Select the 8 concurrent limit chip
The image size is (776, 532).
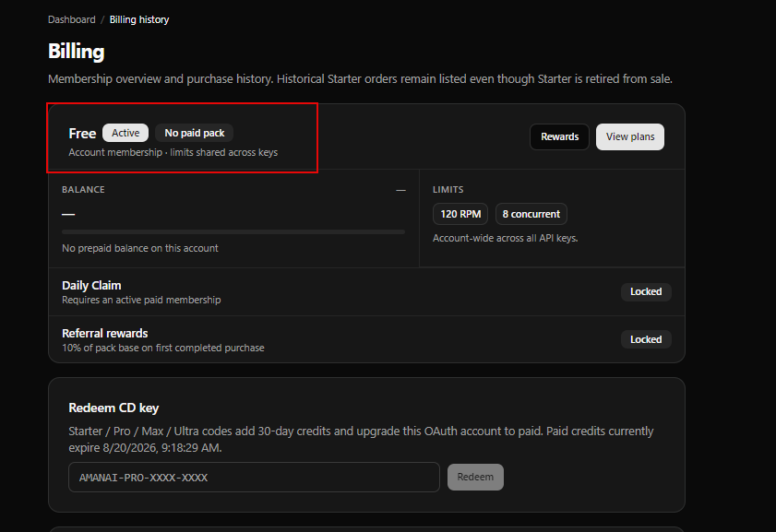click(531, 214)
